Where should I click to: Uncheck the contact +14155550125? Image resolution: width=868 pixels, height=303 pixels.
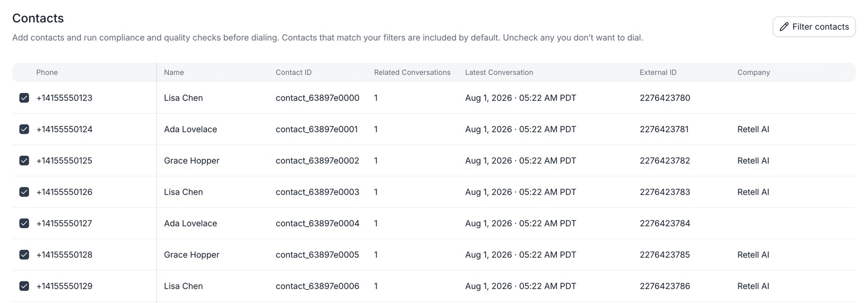(x=24, y=161)
